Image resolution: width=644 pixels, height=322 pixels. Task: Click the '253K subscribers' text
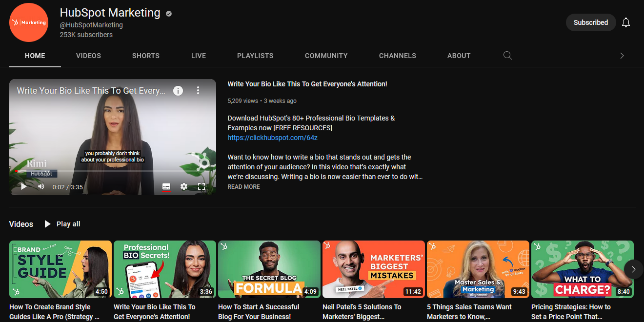click(86, 35)
